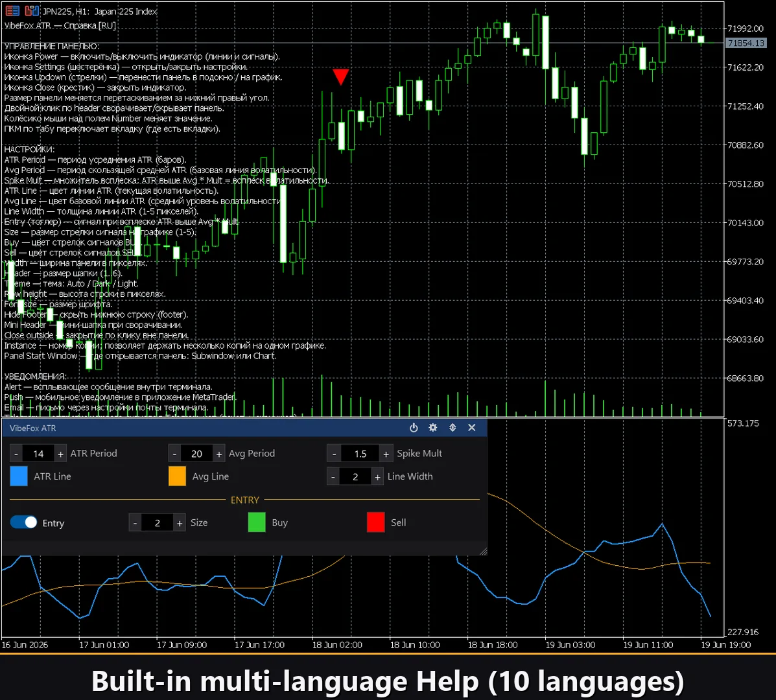This screenshot has height=700, width=776.
Task: Click the current price label 71854.13
Action: (x=746, y=43)
